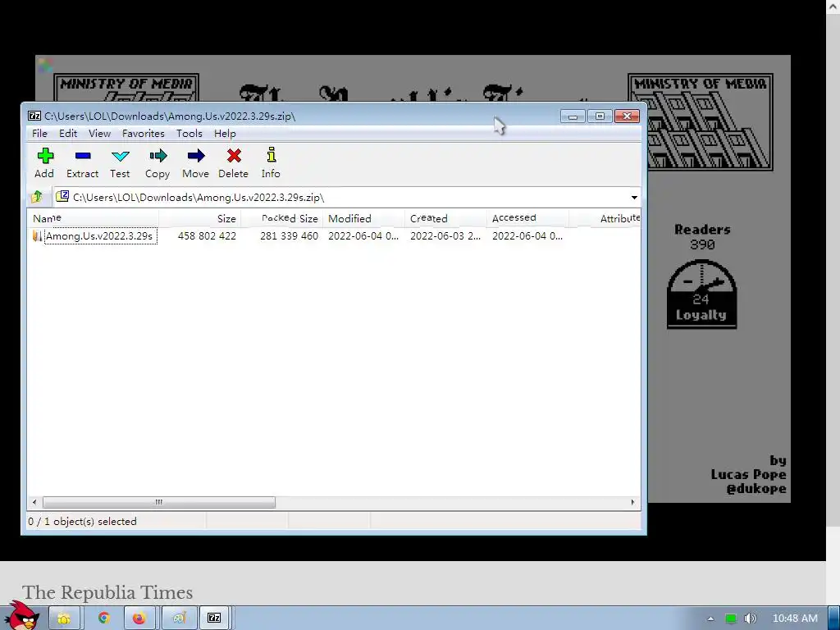Expand the address path dropdown
Image resolution: width=840 pixels, height=630 pixels.
(634, 197)
